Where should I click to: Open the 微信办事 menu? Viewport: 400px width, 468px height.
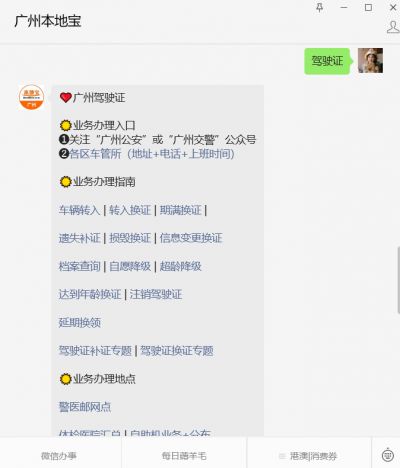(x=59, y=456)
